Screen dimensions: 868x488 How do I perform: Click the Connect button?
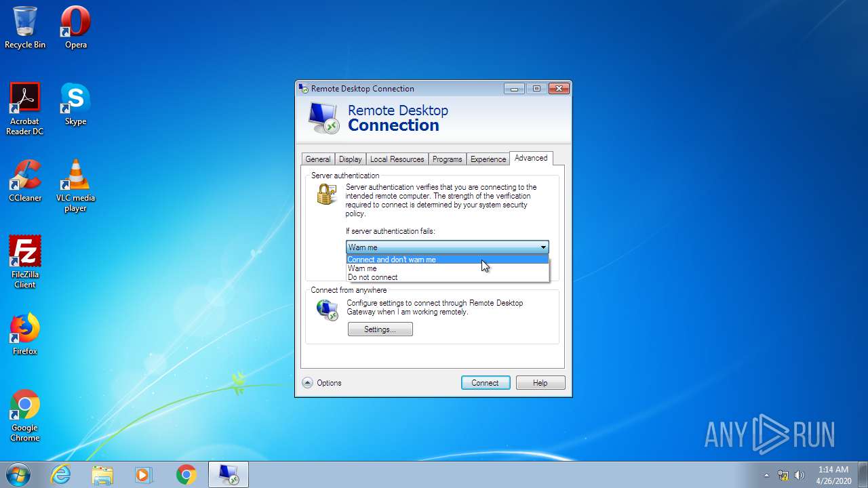pyautogui.click(x=485, y=383)
